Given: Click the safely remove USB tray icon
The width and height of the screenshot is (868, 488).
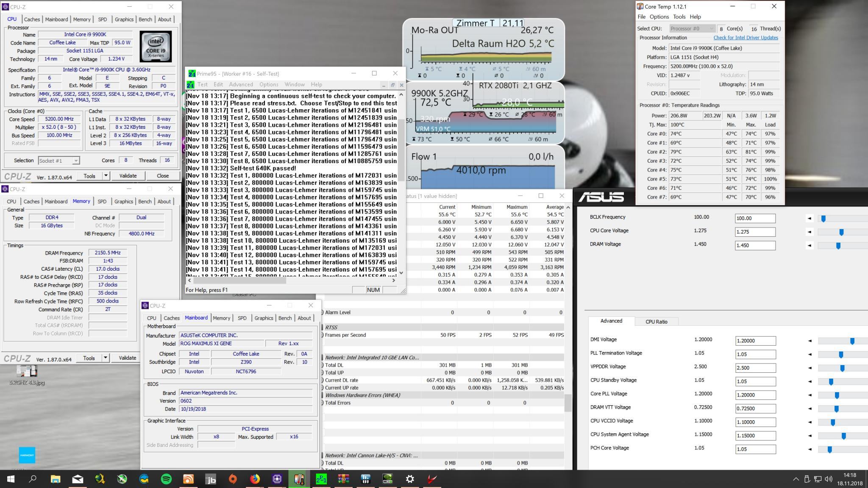Looking at the screenshot, I should (807, 479).
